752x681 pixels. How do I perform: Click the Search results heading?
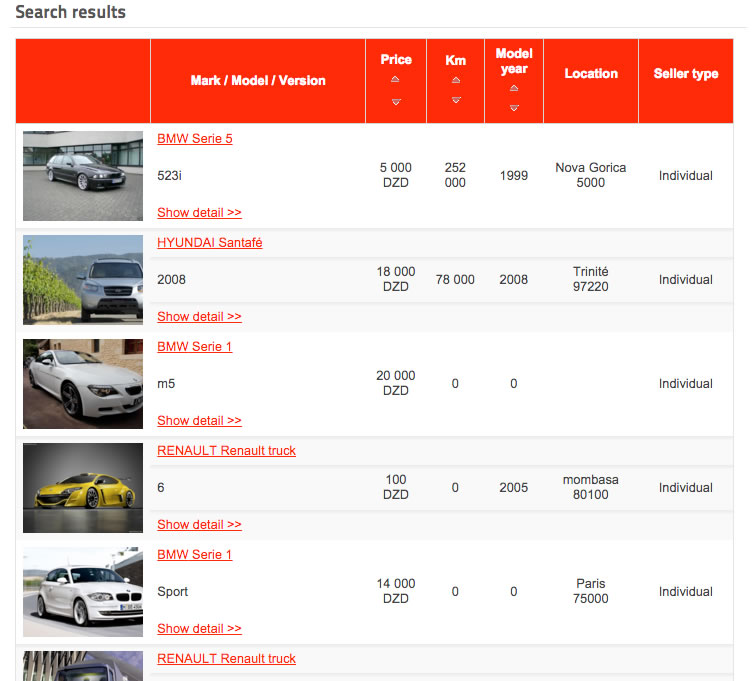pyautogui.click(x=70, y=12)
